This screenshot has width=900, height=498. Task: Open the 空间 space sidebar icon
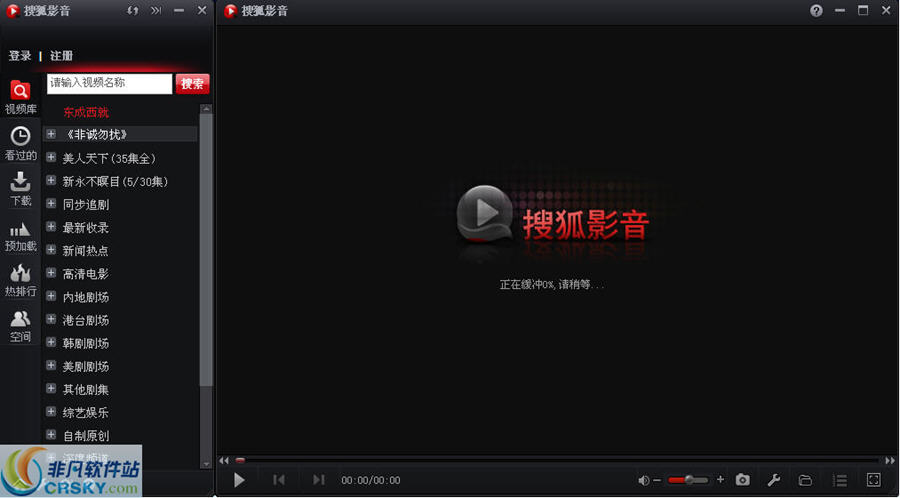(x=21, y=325)
